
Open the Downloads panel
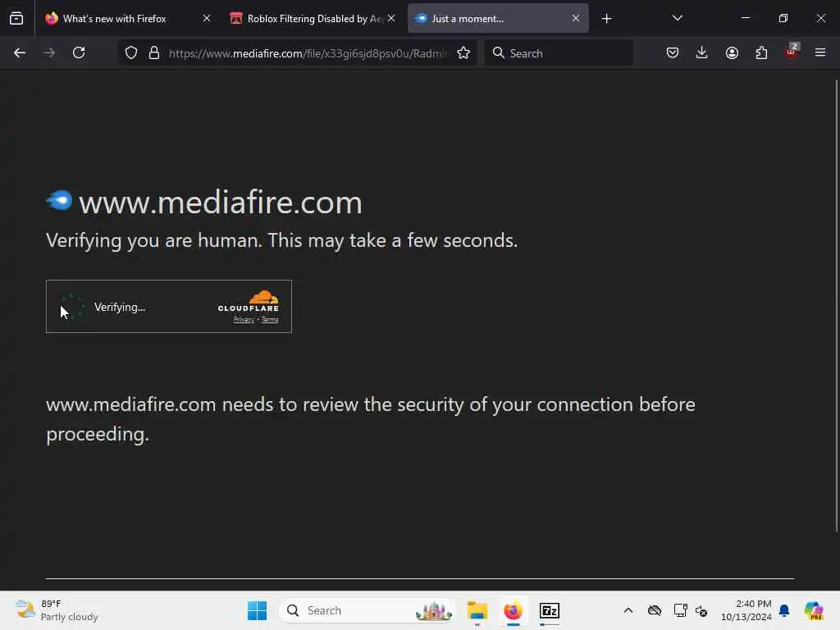(x=702, y=52)
